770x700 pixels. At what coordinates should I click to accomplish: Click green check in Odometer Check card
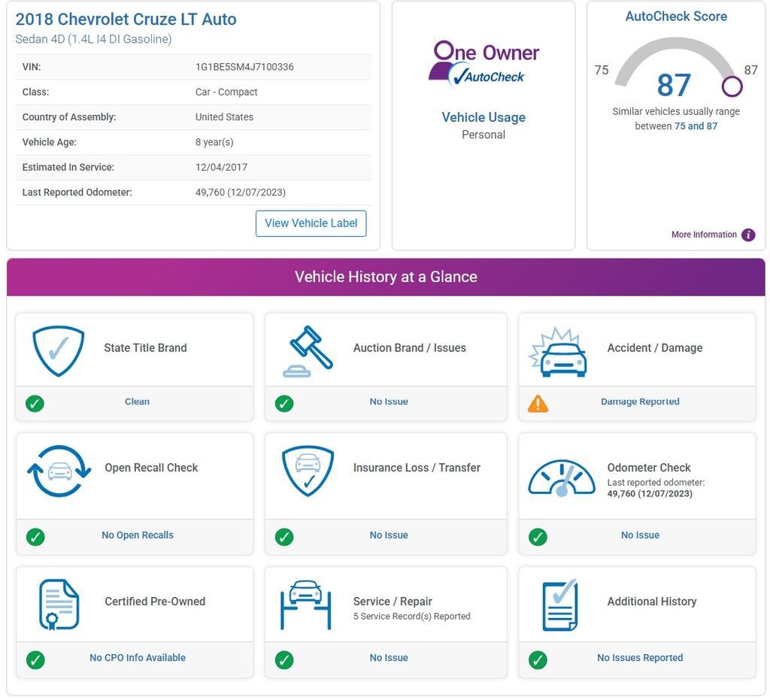click(x=538, y=537)
